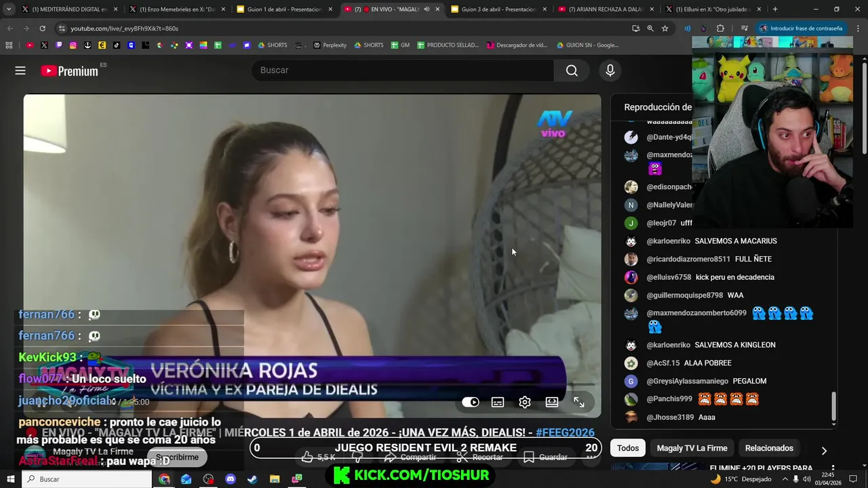Click @AcSf.15 ALAA POBREE message
Viewport: 868px width, 488px height.
688,363
